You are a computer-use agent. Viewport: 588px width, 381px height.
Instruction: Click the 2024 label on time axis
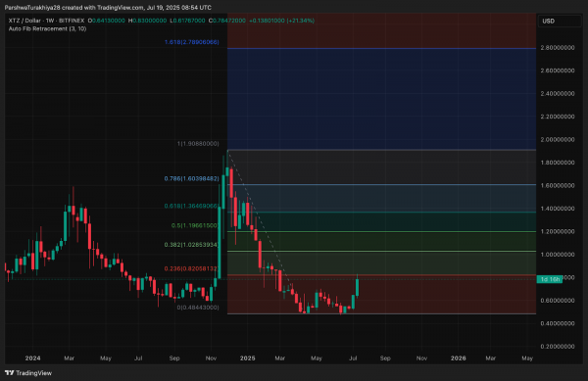pyautogui.click(x=32, y=358)
